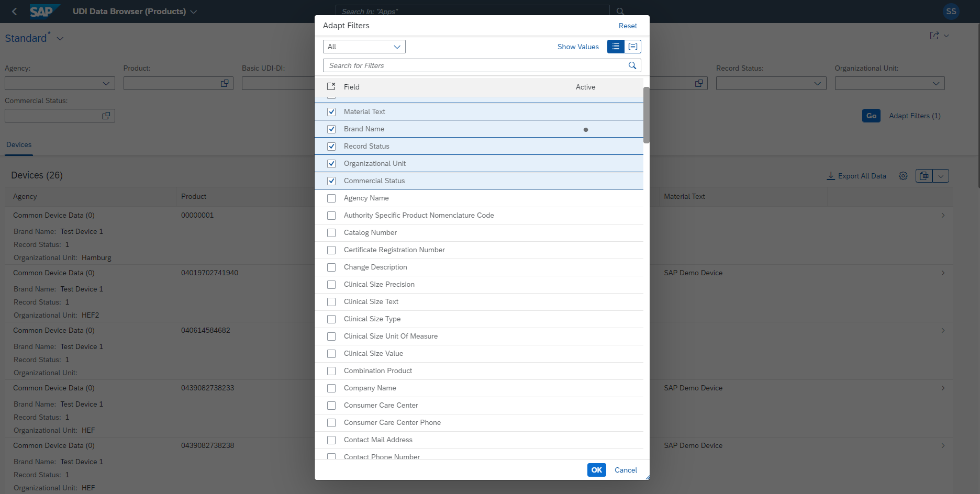Click Cancel in Adapt Filters dialog

(626, 470)
